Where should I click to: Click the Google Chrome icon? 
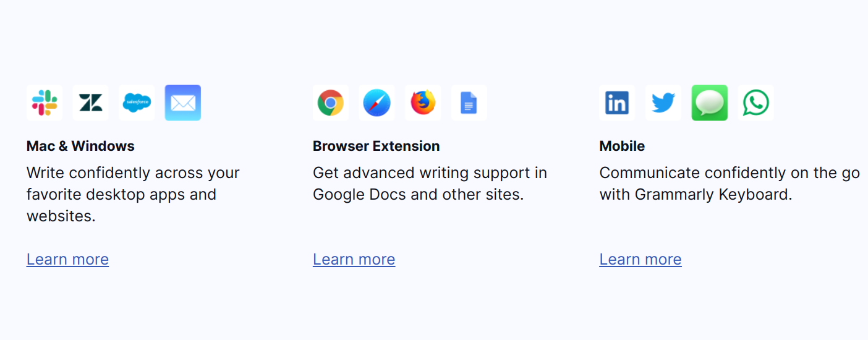331,103
